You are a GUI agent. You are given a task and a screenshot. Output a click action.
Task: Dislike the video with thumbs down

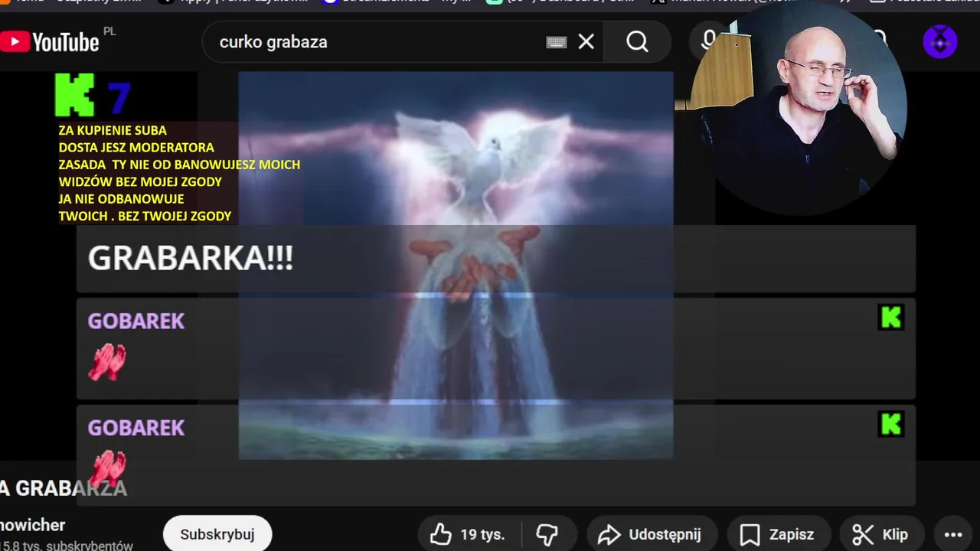tap(547, 534)
